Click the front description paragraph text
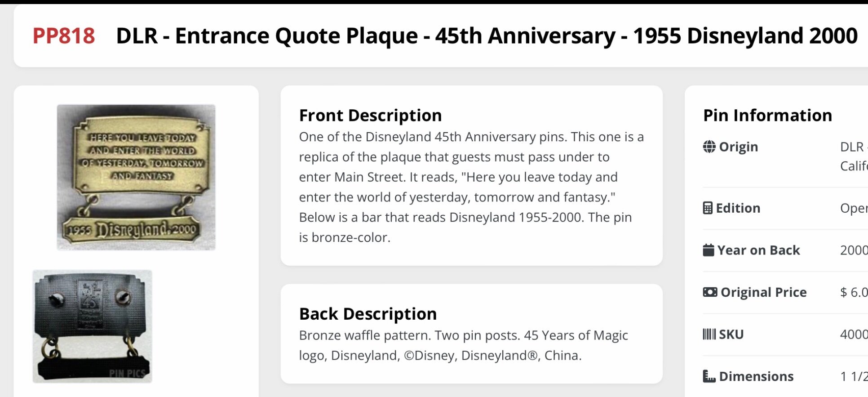The height and width of the screenshot is (397, 868). click(x=471, y=187)
